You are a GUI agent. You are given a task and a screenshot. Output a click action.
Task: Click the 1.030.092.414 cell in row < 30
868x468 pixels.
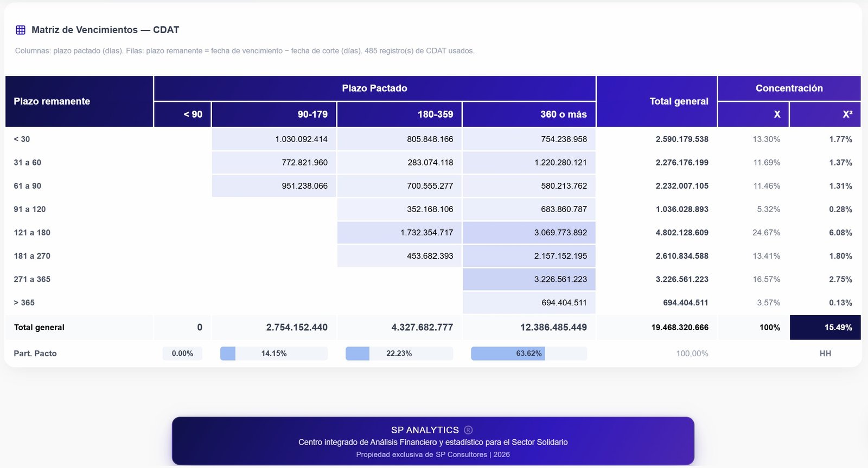pos(274,139)
